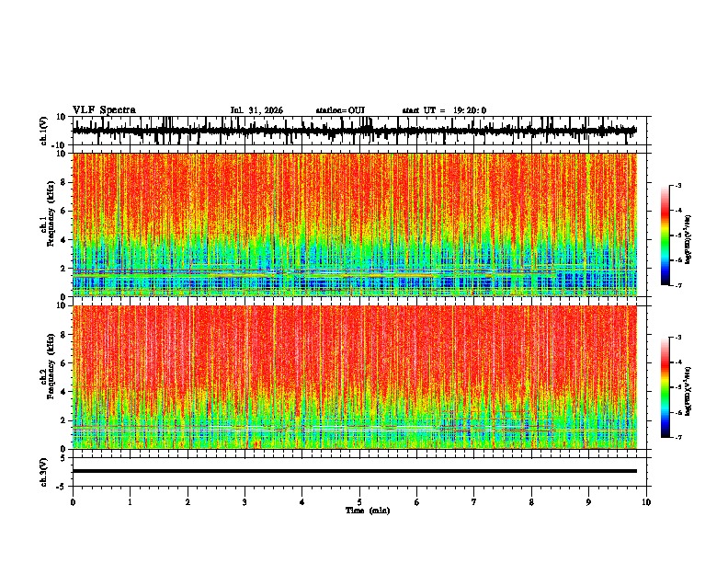
Task: Click the '4' kHz tick of ch.1 spectrogram
Action: tap(64, 240)
